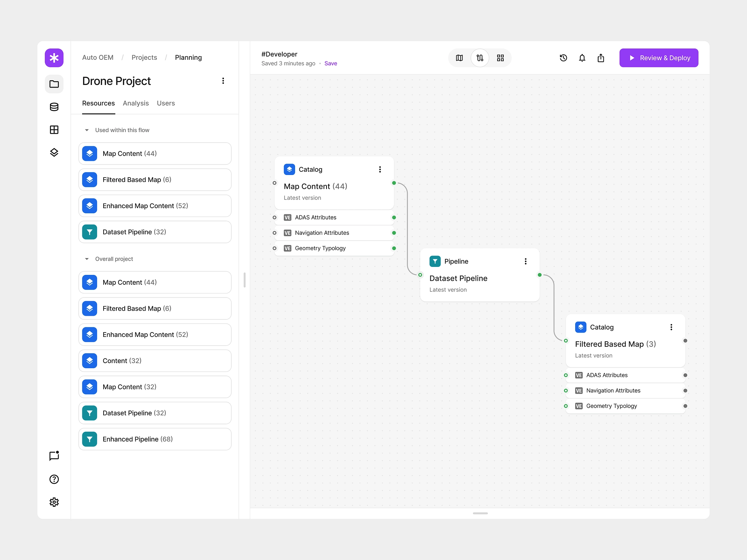Click the share/export icon
The image size is (747, 560).
click(601, 58)
